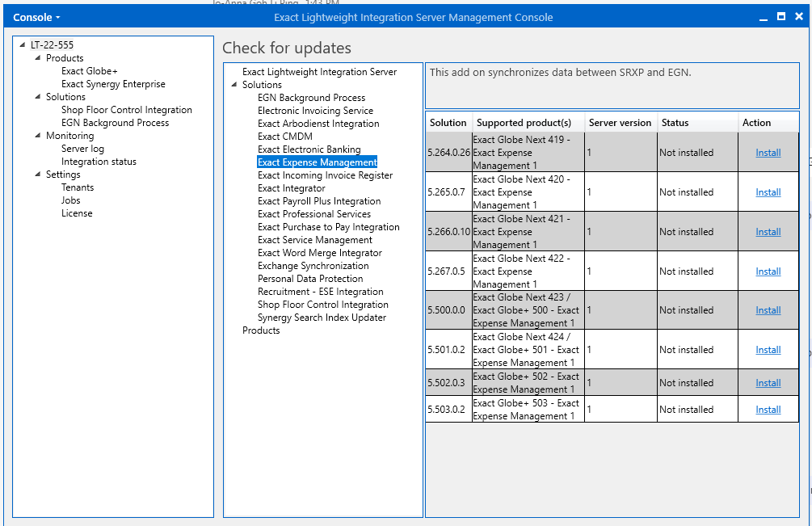Open the Console dropdown menu
Viewport: 812px width, 526px height.
tap(36, 17)
